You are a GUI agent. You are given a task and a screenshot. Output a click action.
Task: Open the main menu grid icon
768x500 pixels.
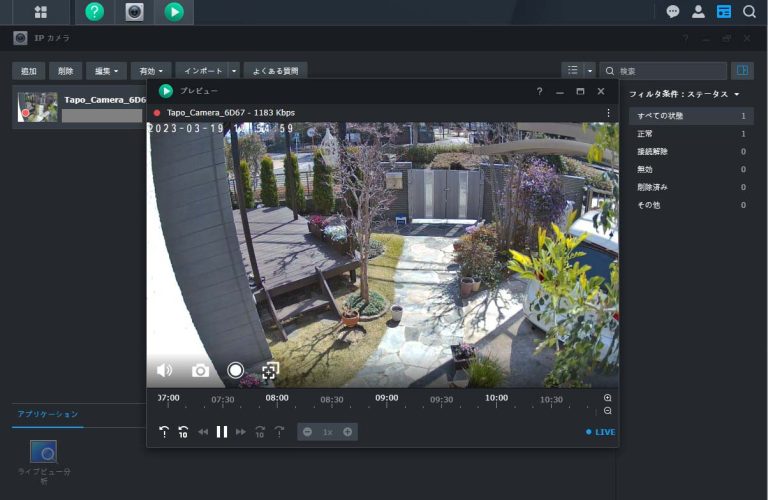[x=41, y=12]
